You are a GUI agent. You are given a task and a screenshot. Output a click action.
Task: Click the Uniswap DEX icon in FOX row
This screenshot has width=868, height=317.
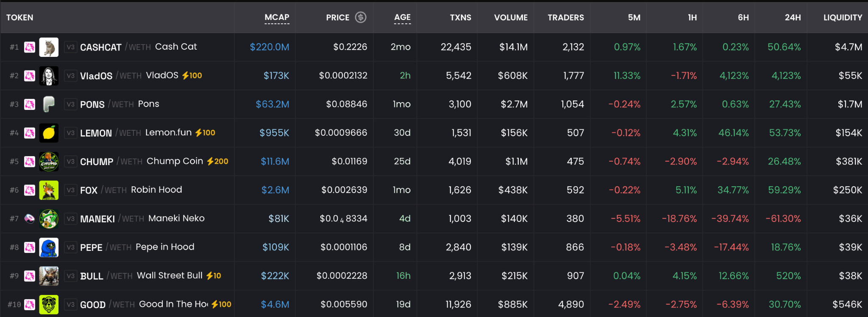(29, 190)
